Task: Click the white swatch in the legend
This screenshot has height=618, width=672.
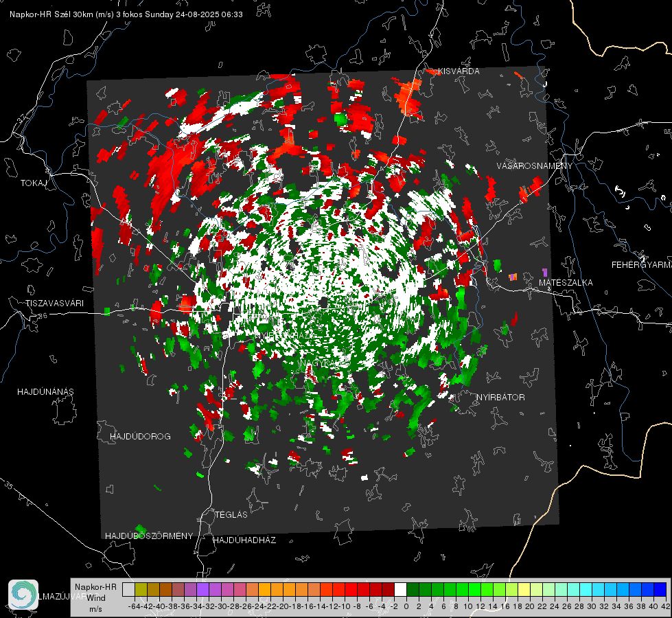Action: [400, 590]
